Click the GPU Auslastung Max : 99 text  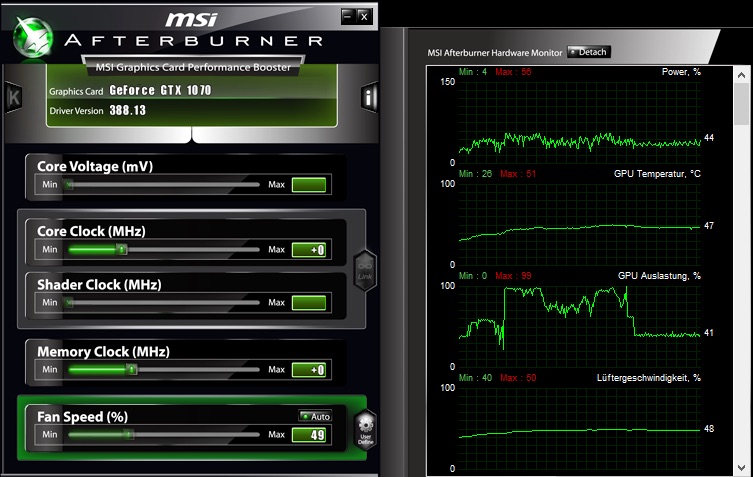[513, 276]
